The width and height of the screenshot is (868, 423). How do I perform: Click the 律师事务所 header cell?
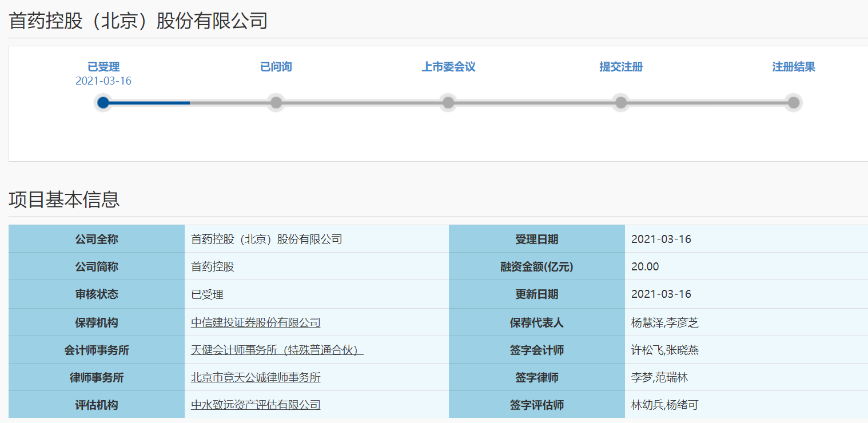tap(97, 377)
